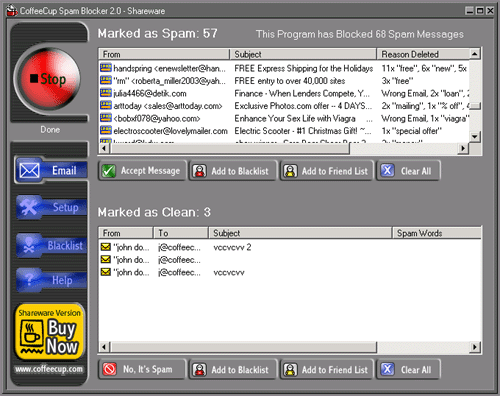Click 'Enhance Your Sex Life with Viagra' subject

[x=295, y=118]
